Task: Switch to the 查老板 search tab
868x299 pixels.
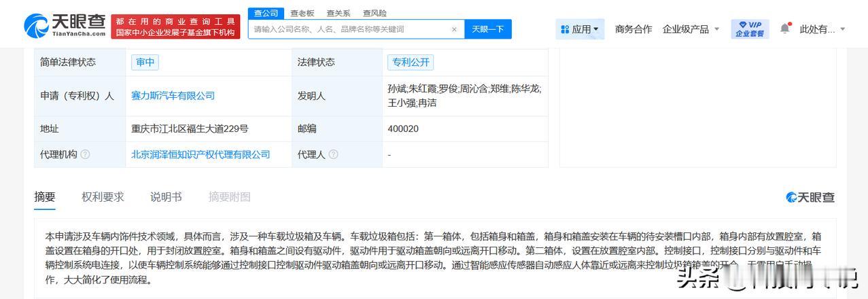Action: (302, 13)
